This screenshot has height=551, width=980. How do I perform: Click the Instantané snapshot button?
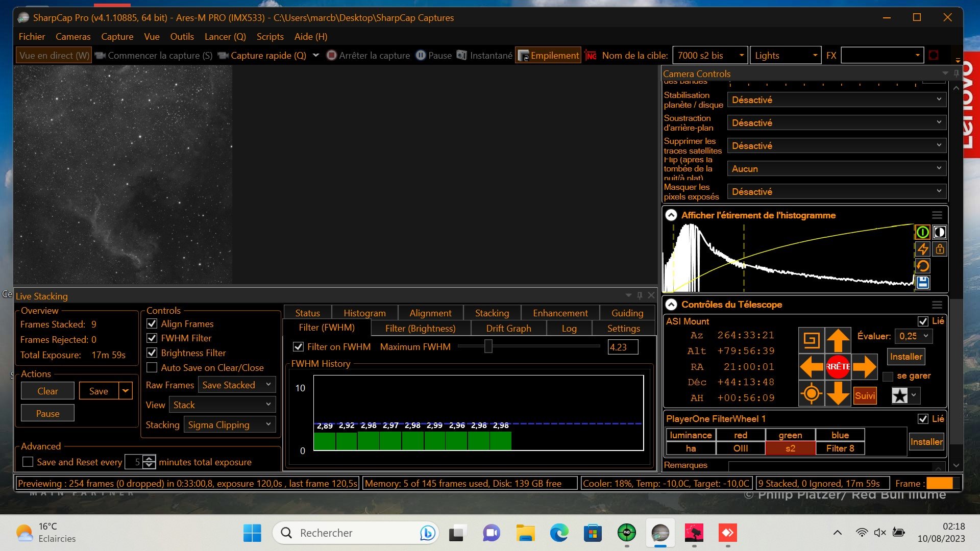484,56
